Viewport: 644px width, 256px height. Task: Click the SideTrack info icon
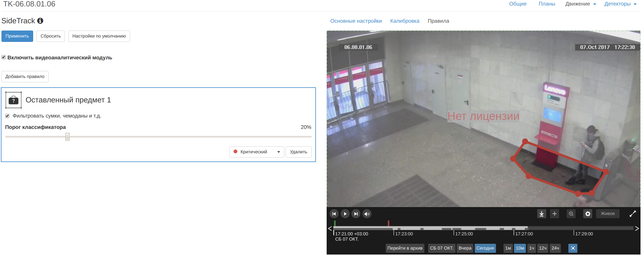point(40,21)
